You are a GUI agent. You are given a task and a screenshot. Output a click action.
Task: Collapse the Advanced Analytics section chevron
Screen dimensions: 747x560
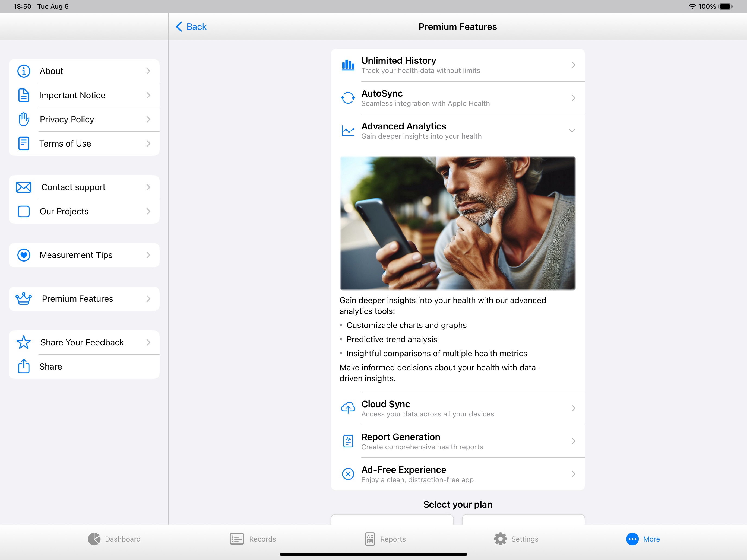coord(572,131)
